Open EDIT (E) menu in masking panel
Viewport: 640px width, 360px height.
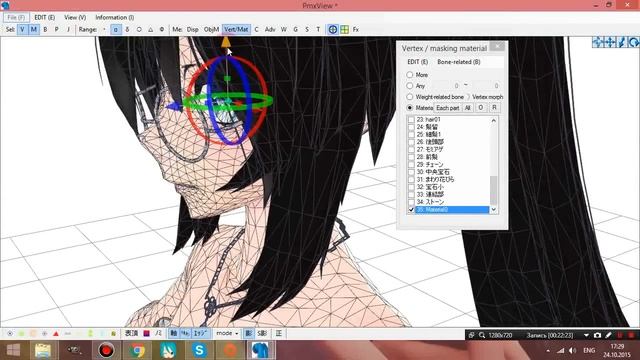[418, 62]
